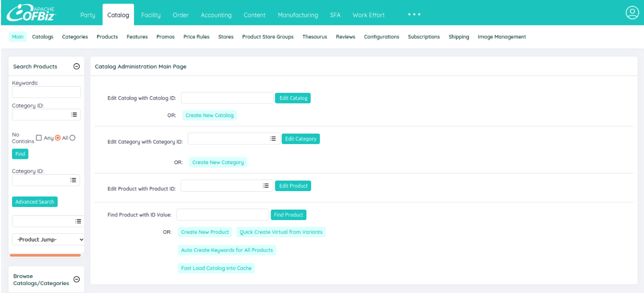Click the Edit Category button
Viewport: 644px width, 293px height.
tap(301, 139)
